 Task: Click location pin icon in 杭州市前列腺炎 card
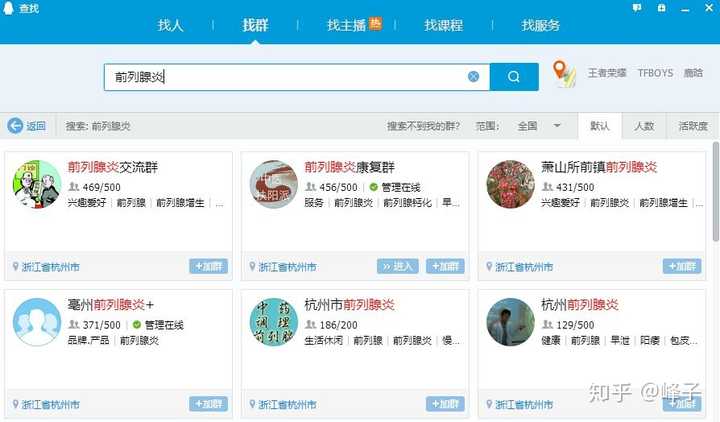252,404
